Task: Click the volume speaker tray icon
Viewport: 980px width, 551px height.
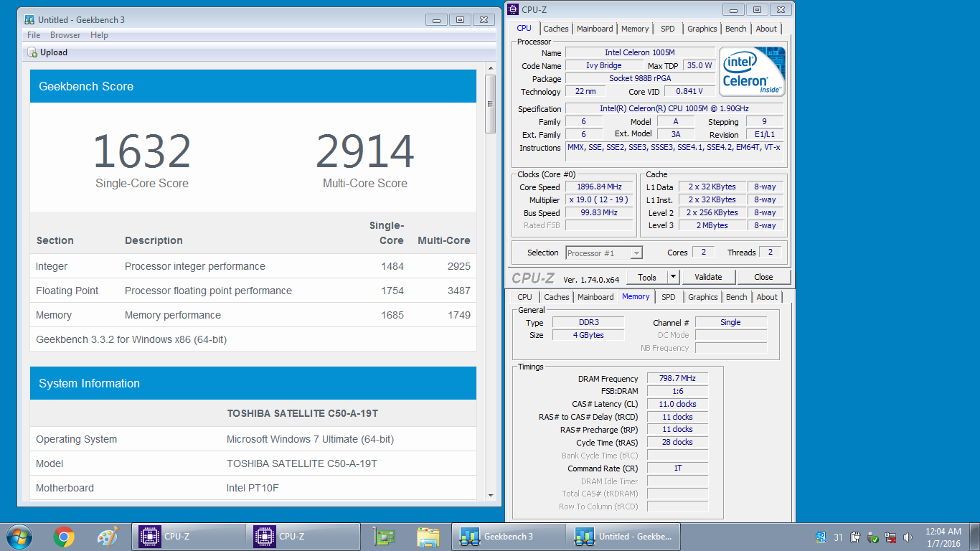Action: point(909,537)
